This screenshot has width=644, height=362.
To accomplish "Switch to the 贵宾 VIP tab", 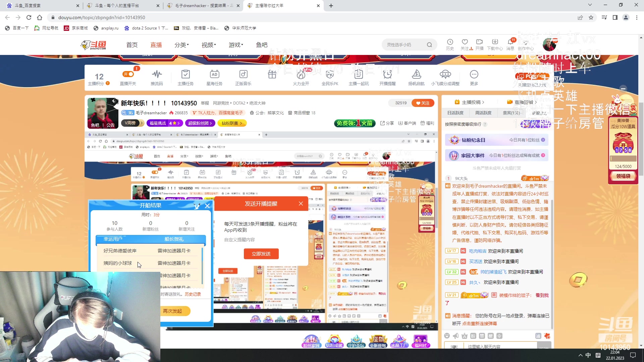I will tap(511, 113).
